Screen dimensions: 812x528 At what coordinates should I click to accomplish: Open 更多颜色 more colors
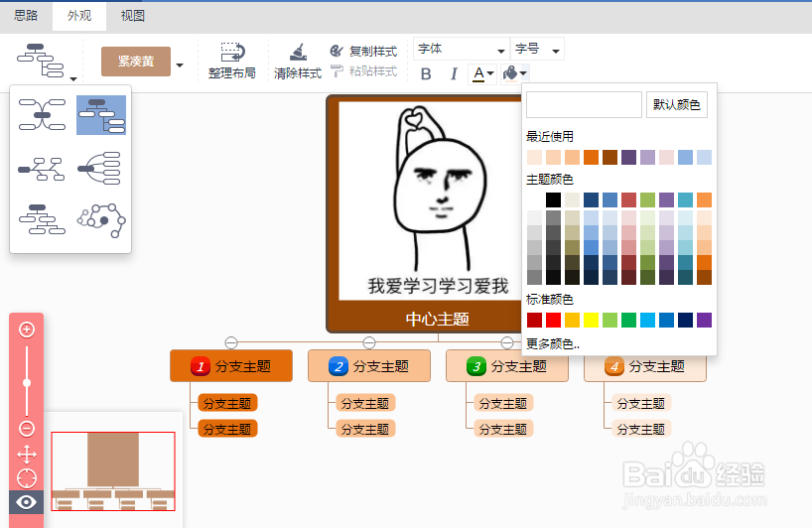click(x=553, y=343)
